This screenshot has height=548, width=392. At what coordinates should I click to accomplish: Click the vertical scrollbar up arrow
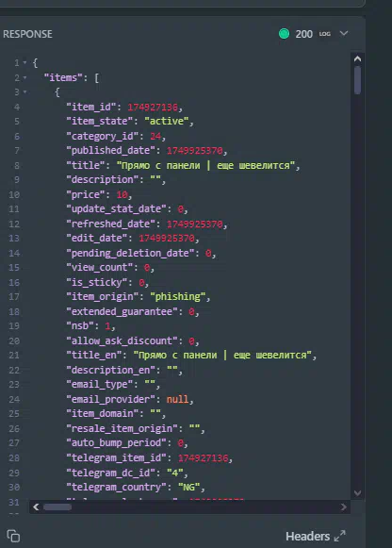(357, 58)
